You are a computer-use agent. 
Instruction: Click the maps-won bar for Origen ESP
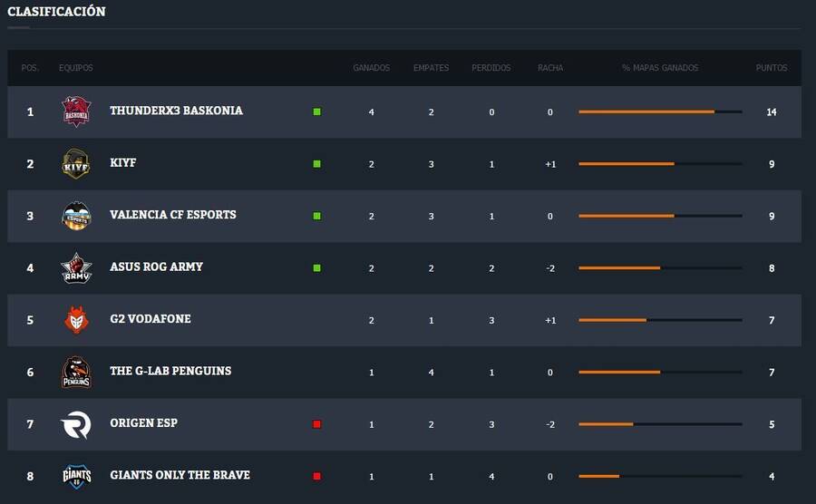point(660,424)
